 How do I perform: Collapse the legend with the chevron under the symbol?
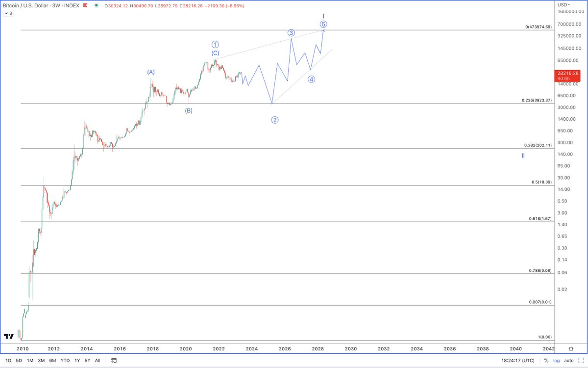coord(7,13)
